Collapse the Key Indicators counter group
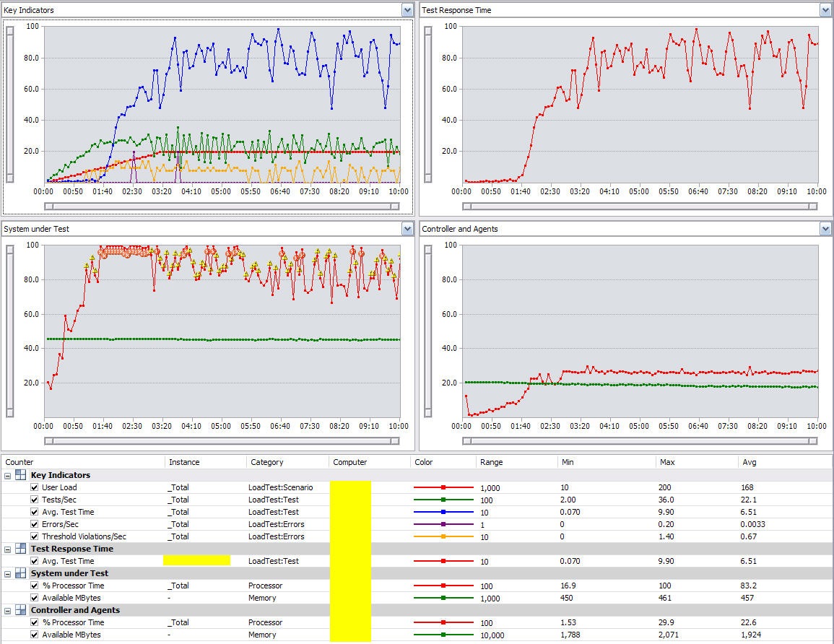This screenshot has height=644, width=834. 7,476
